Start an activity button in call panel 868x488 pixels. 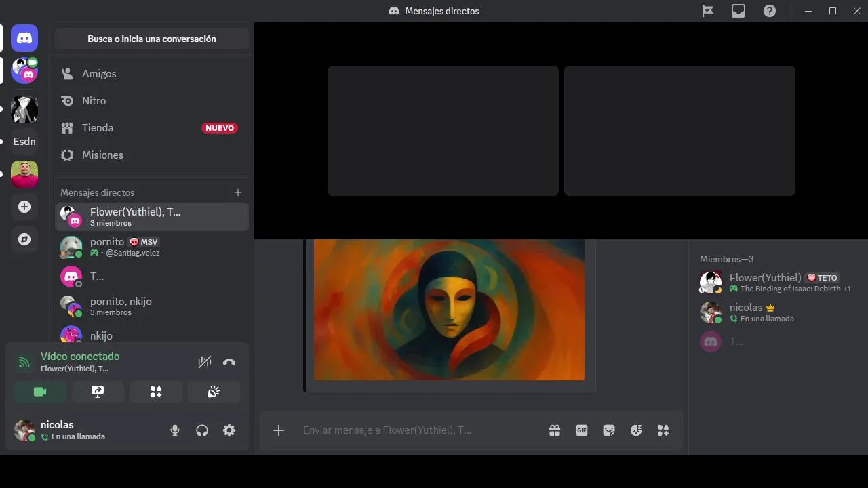pos(156,392)
